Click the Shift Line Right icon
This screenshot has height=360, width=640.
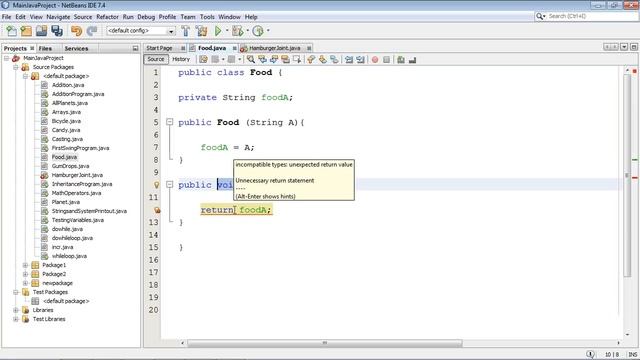click(360, 60)
